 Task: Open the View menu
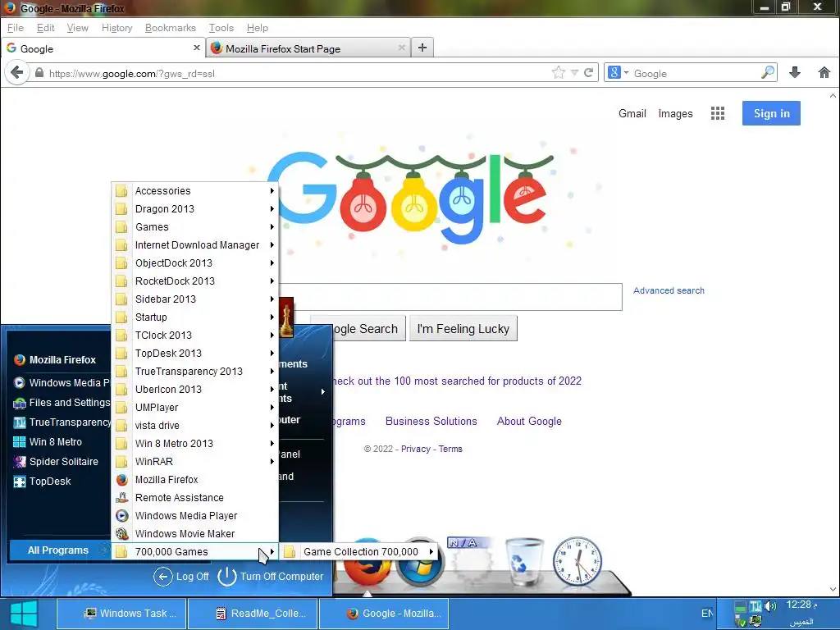point(78,28)
